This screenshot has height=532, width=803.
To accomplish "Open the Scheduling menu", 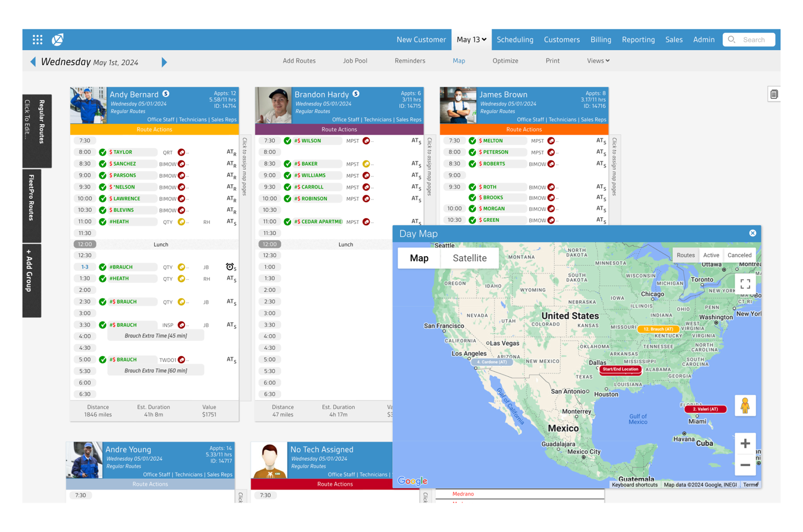I will pos(514,40).
